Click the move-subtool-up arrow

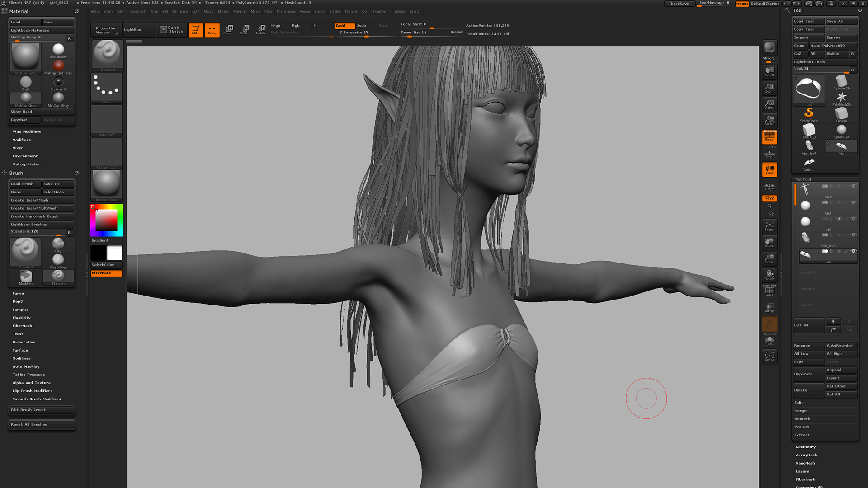[833, 321]
